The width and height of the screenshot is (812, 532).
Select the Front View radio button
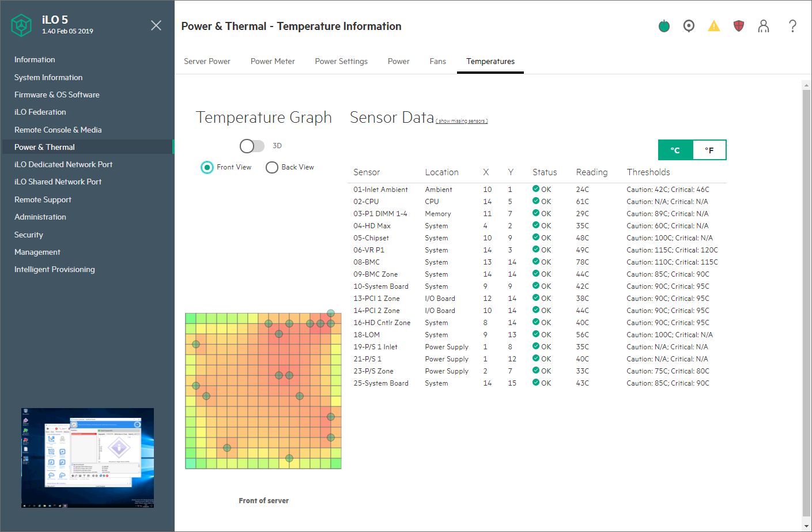click(x=207, y=167)
